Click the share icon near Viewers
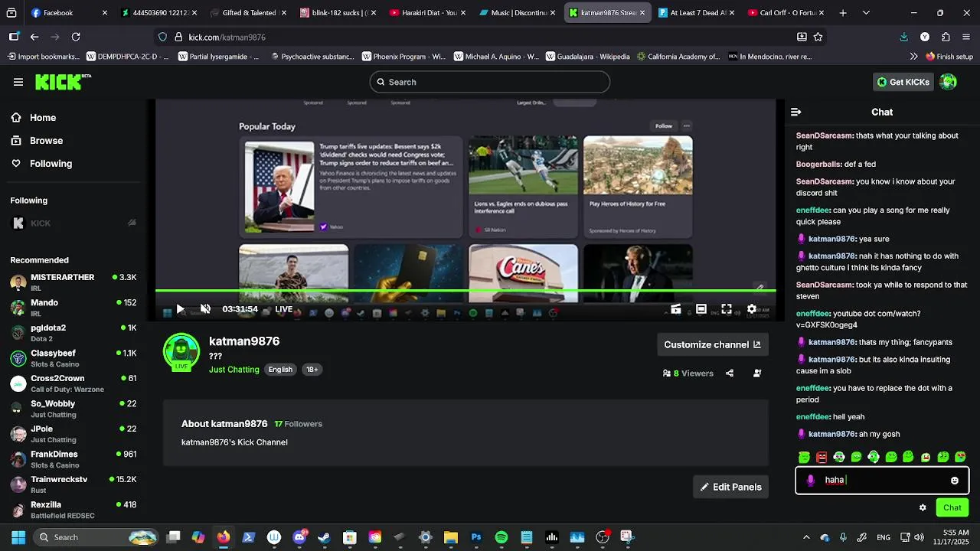Screen dimensions: 980x551 pos(730,373)
